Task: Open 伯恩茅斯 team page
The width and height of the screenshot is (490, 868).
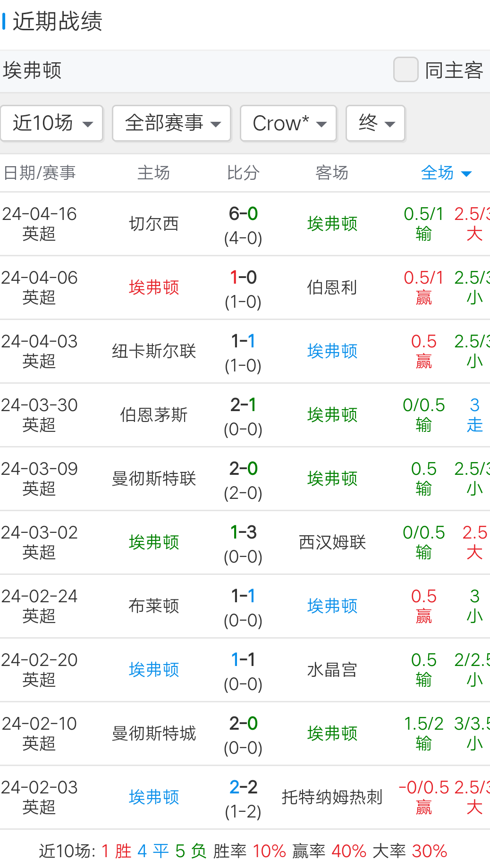Action: click(154, 415)
